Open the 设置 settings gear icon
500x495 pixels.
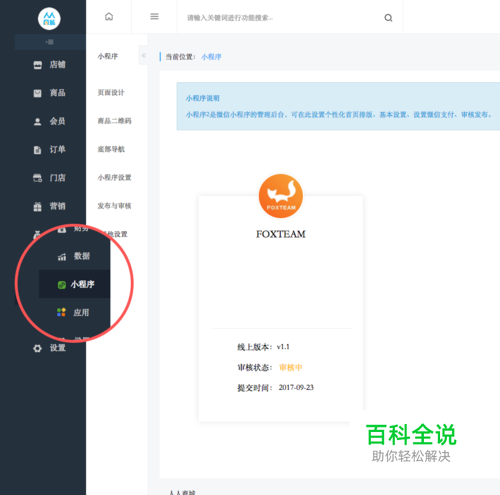[38, 349]
